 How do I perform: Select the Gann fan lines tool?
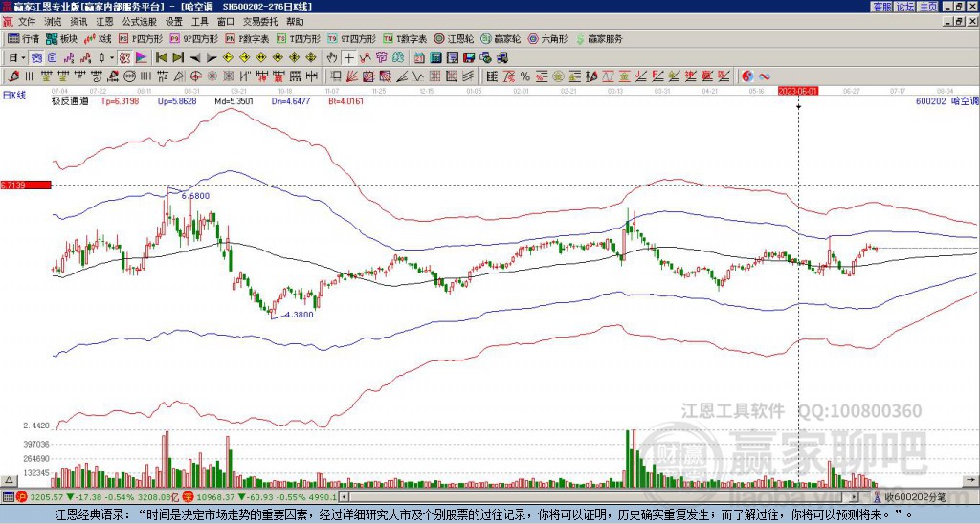[352, 76]
